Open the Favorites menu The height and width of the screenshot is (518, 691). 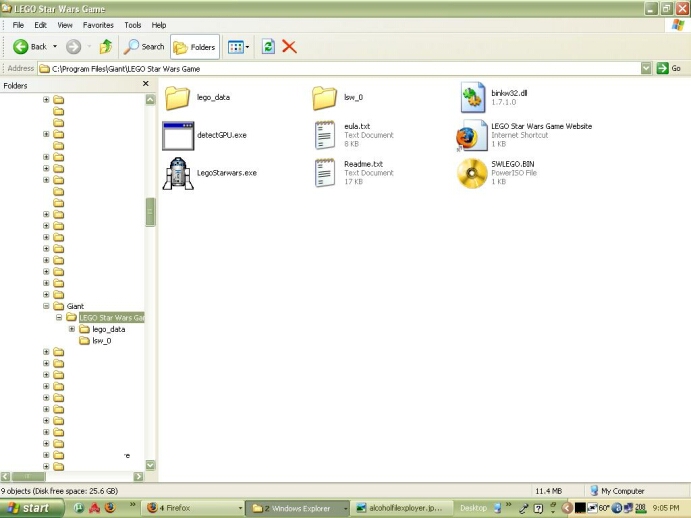coord(98,25)
